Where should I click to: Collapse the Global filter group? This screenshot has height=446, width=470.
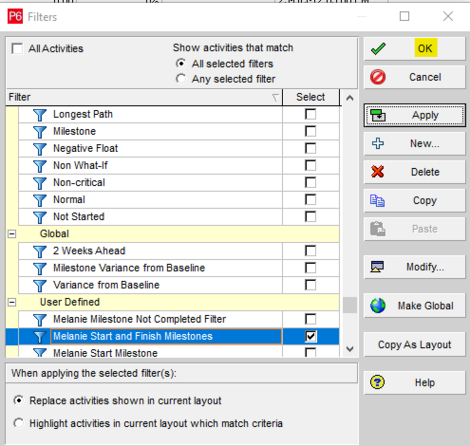(12, 234)
